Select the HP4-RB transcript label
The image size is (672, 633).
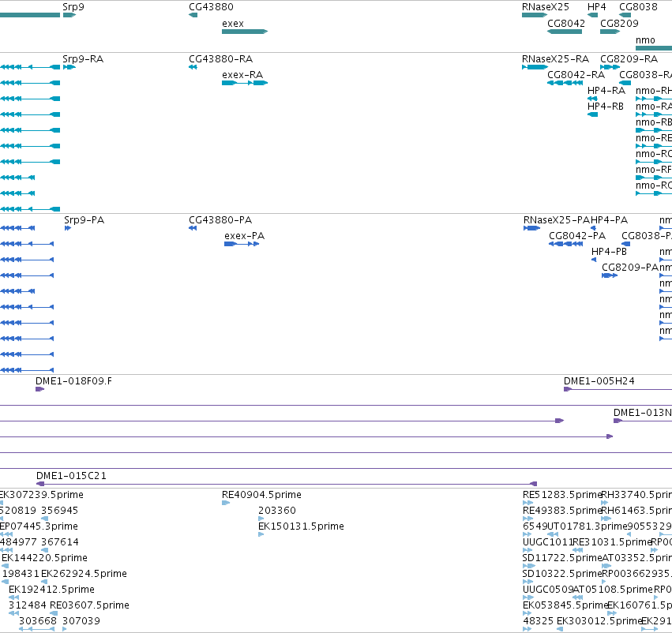click(606, 107)
